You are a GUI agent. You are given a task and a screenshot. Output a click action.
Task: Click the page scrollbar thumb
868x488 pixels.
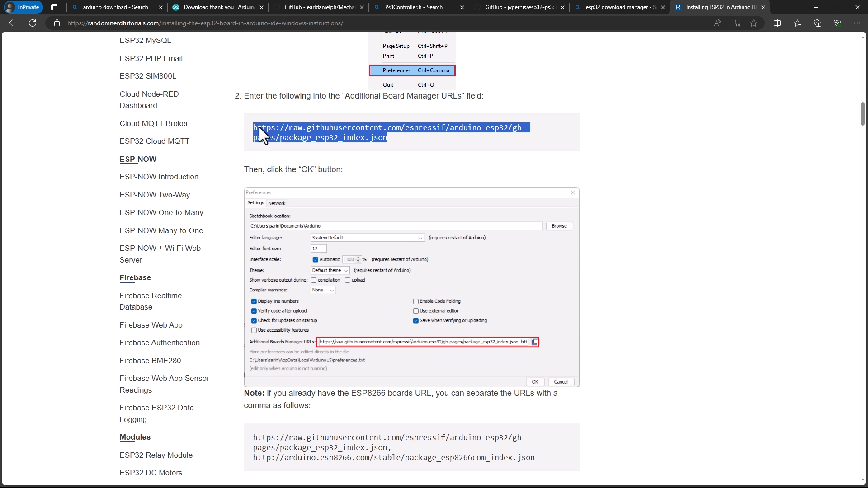863,114
